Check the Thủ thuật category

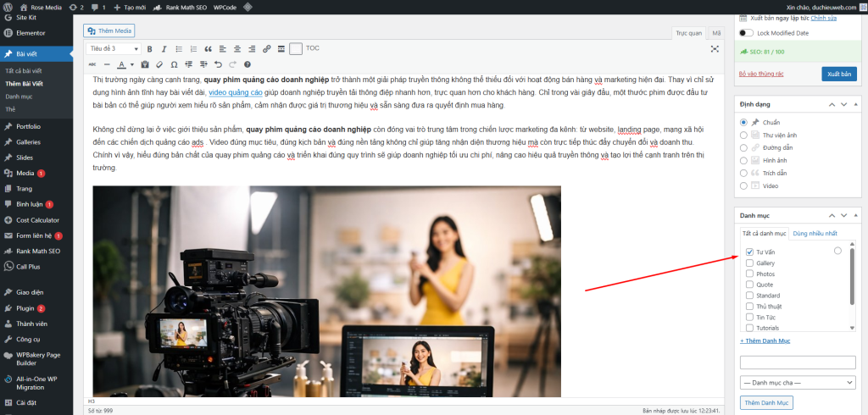pos(749,306)
